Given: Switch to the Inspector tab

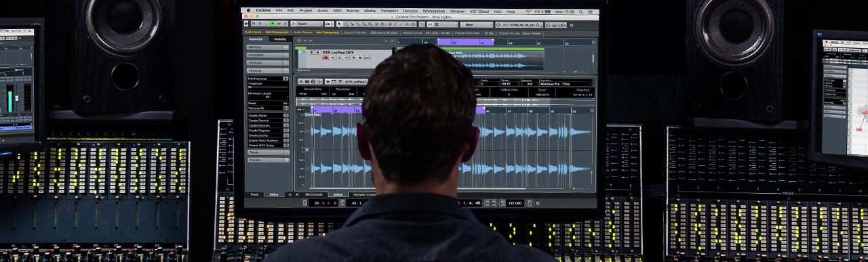Looking at the screenshot, I should (x=256, y=39).
